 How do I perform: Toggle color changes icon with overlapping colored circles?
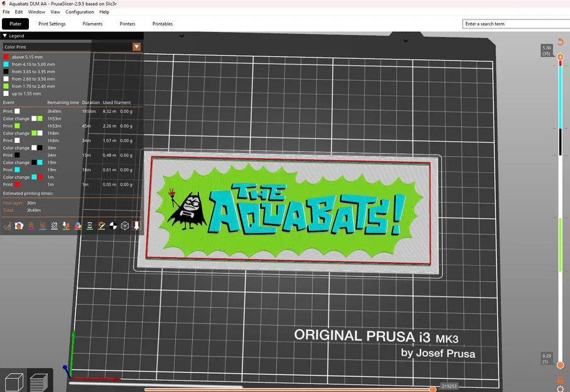[x=78, y=226]
